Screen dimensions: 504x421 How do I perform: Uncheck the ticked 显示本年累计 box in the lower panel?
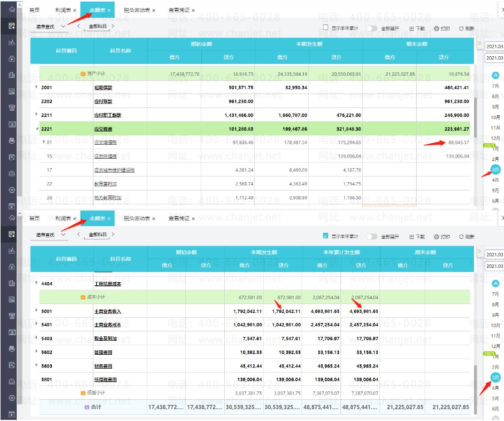[325, 236]
